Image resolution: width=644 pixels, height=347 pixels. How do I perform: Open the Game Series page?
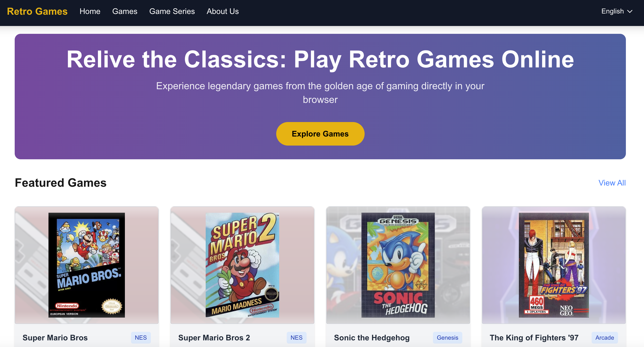point(172,11)
